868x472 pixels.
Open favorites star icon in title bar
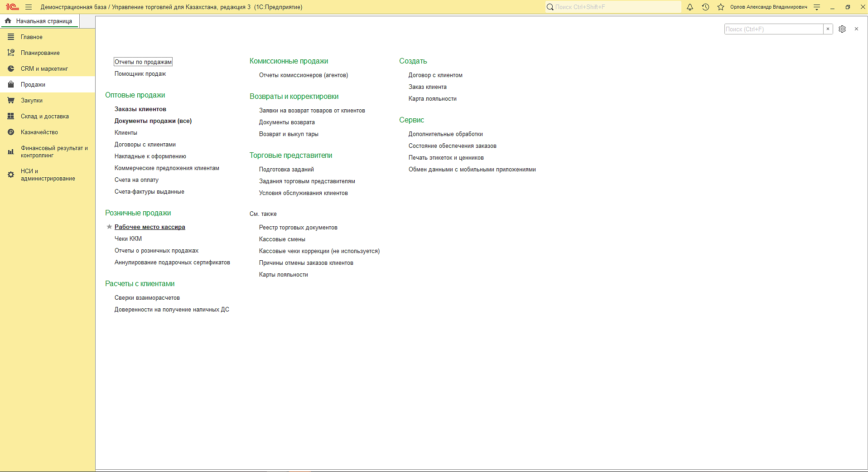point(721,7)
